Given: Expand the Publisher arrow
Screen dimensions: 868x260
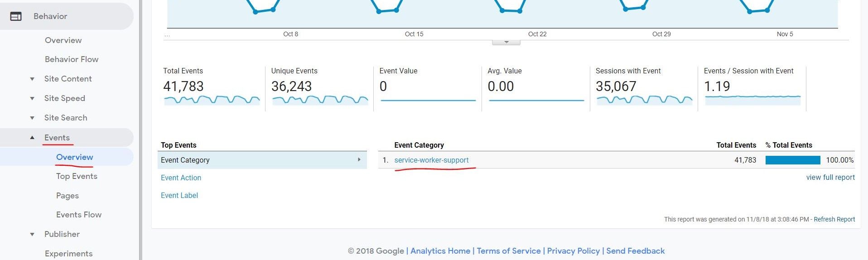Looking at the screenshot, I should (x=32, y=234).
